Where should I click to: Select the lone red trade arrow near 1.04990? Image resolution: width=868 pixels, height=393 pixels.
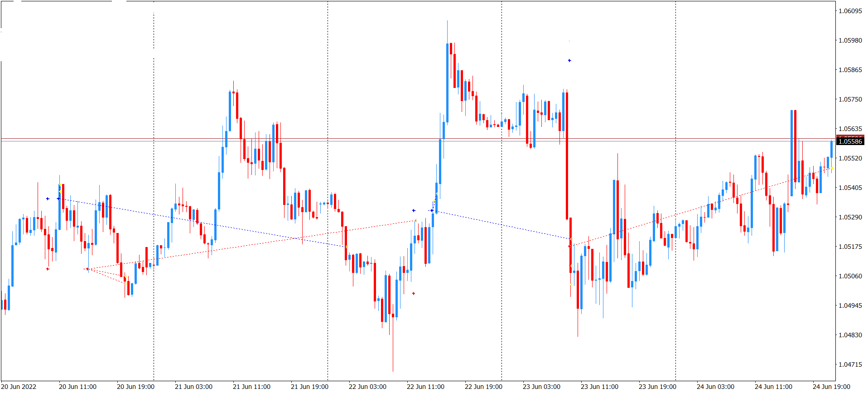pos(414,293)
